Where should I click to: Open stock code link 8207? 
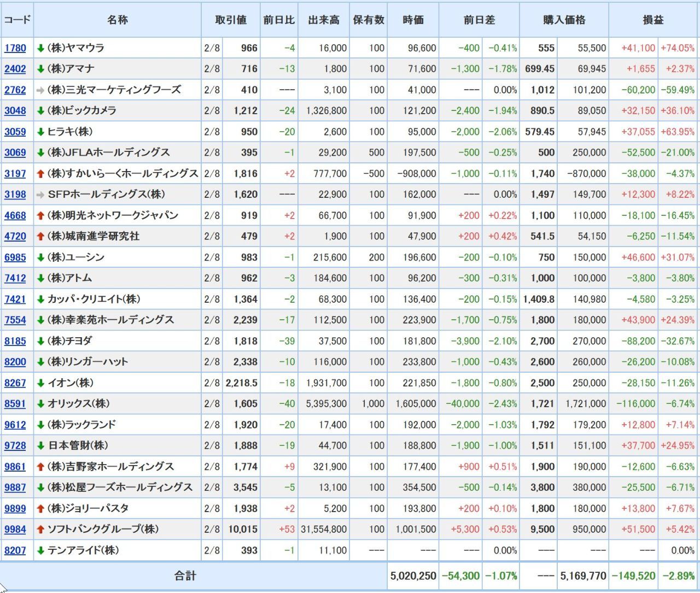click(15, 550)
